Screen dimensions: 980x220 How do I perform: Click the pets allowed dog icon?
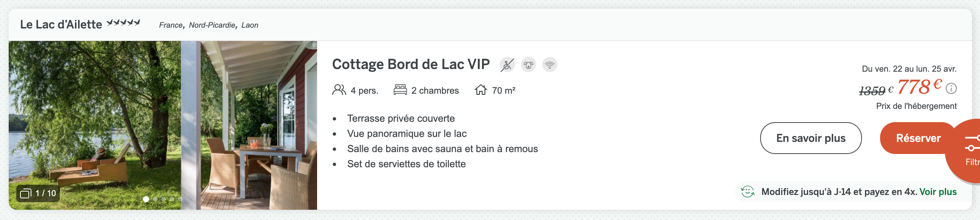click(528, 65)
